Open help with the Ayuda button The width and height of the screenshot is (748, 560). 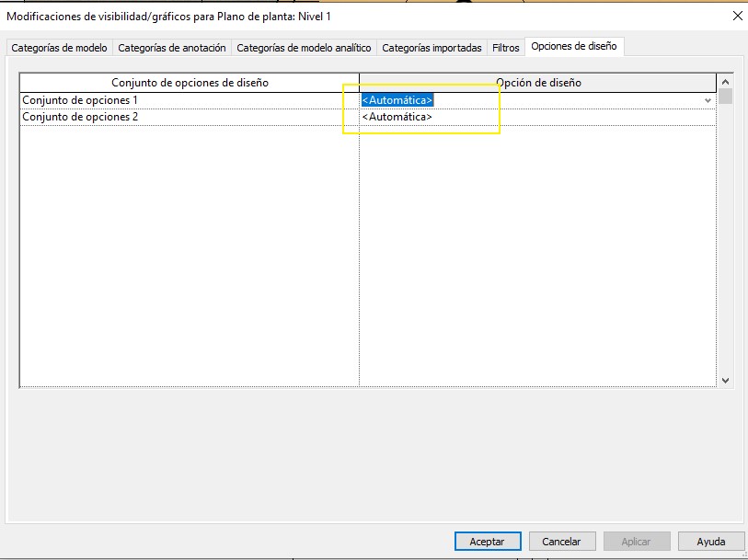710,542
